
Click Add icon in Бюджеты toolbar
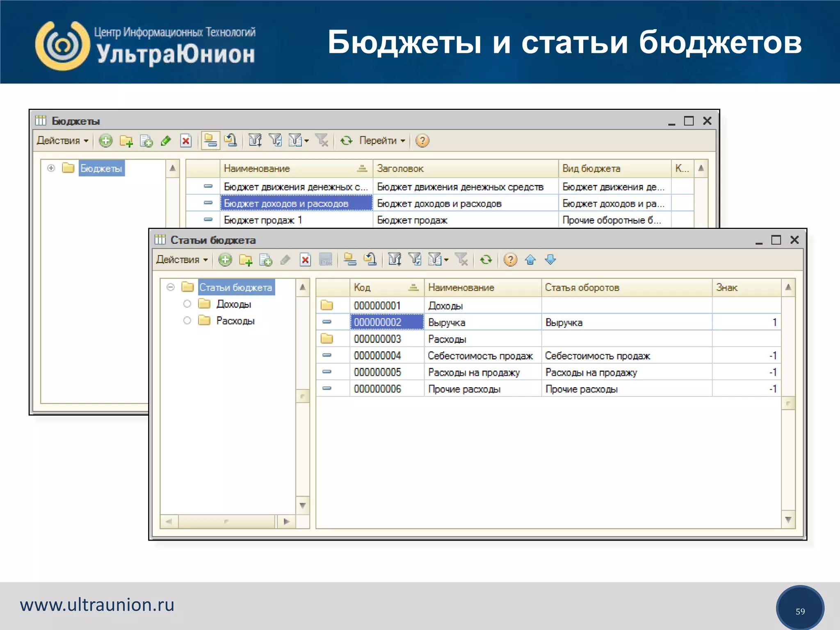coord(106,141)
